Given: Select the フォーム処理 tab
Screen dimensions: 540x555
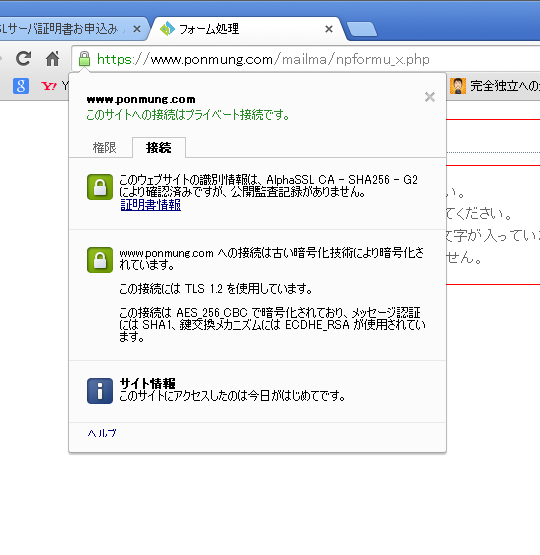Looking at the screenshot, I should 247,29.
